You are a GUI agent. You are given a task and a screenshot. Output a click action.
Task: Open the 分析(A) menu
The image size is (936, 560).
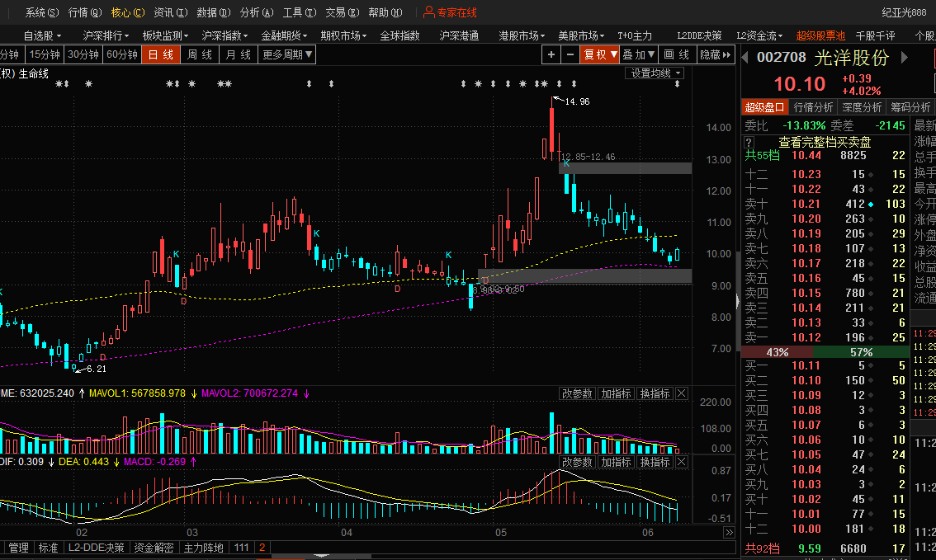(x=254, y=12)
